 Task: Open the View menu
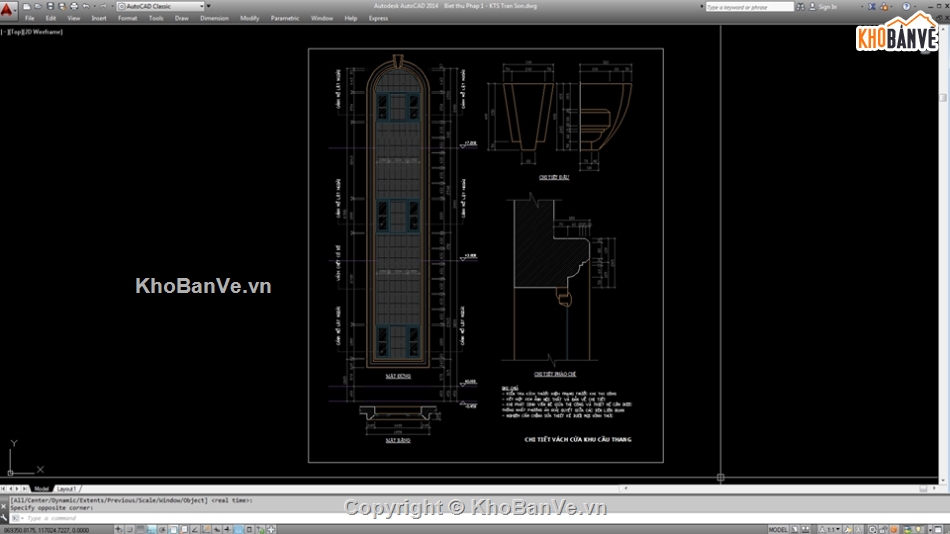click(x=74, y=18)
